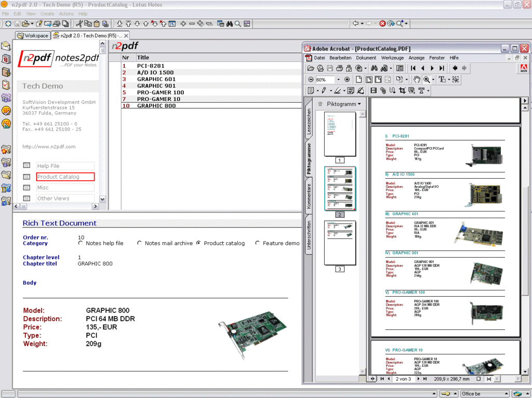The height and width of the screenshot is (398, 532).
Task: Open the Acrobat Datei menu
Action: point(320,58)
